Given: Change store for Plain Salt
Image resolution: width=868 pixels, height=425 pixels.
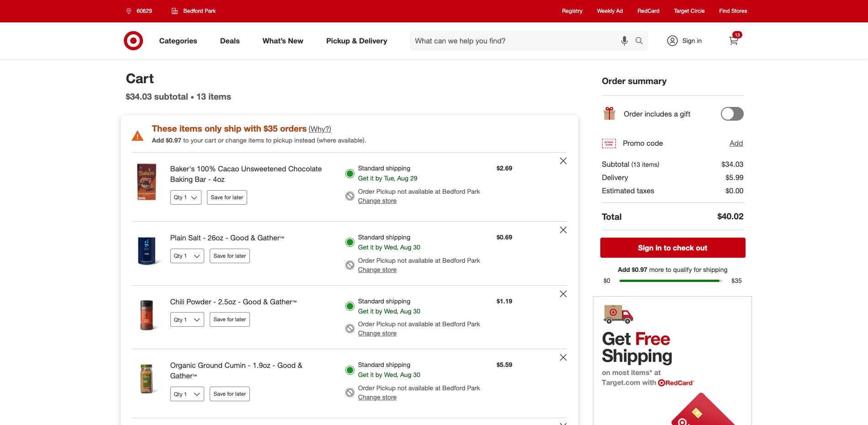Looking at the screenshot, I should [x=377, y=270].
